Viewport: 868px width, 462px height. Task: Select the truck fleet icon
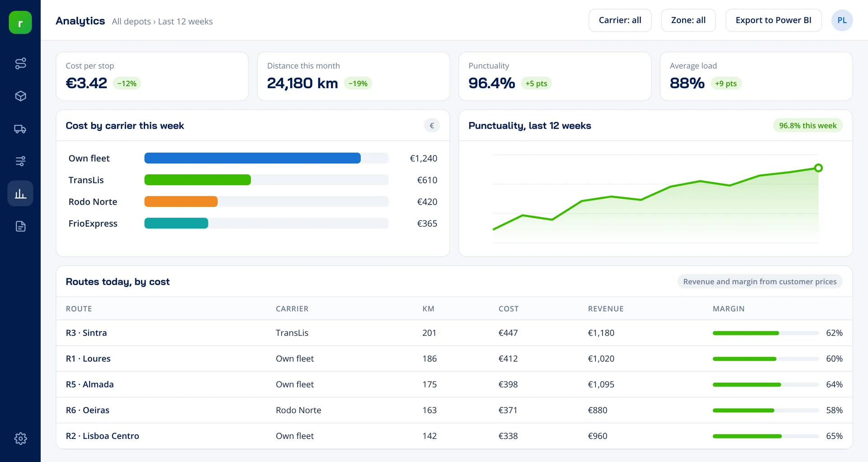click(20, 129)
